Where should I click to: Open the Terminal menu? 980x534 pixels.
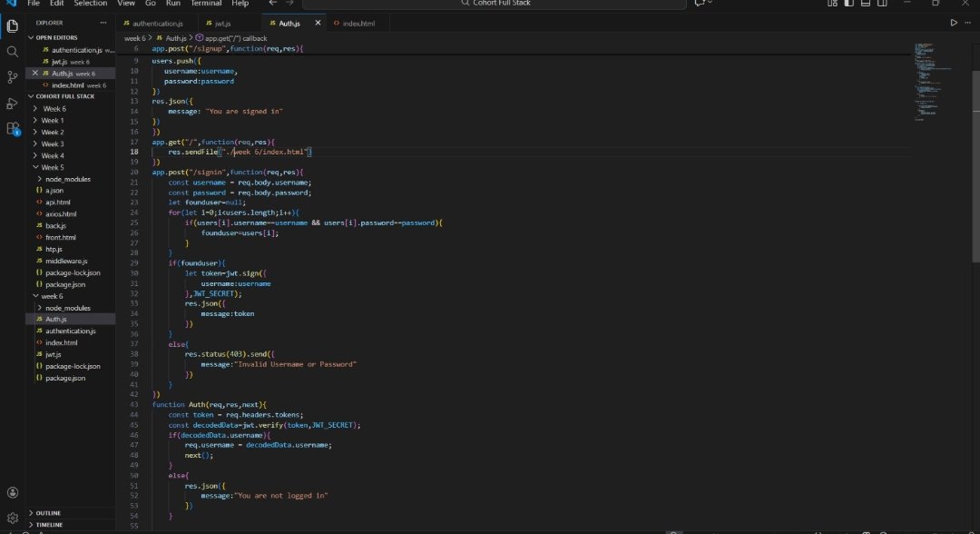(206, 3)
